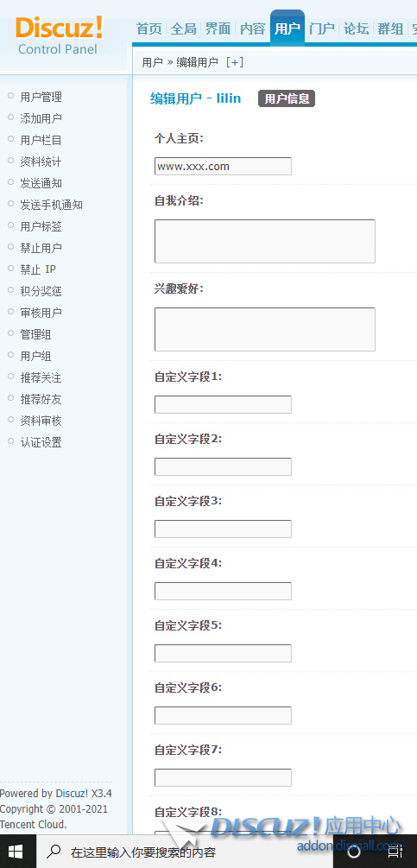Click the taskbar search magnifier icon
417x868 pixels.
[x=54, y=852]
